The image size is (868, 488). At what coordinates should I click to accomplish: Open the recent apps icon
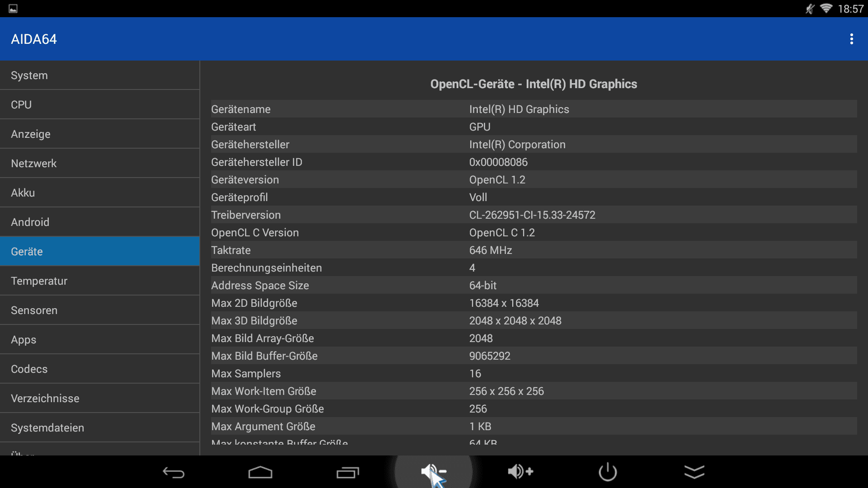click(x=347, y=472)
